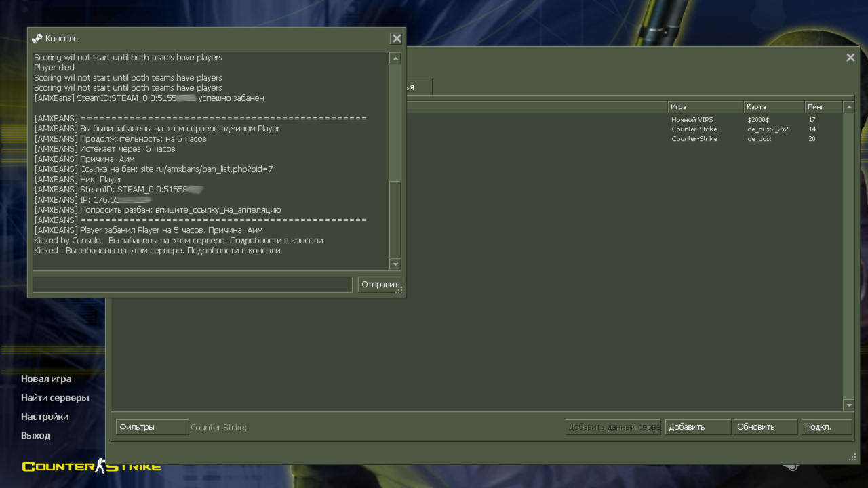Click the Steam status circle at bottom right
The height and width of the screenshot is (488, 868).
pos(792,466)
